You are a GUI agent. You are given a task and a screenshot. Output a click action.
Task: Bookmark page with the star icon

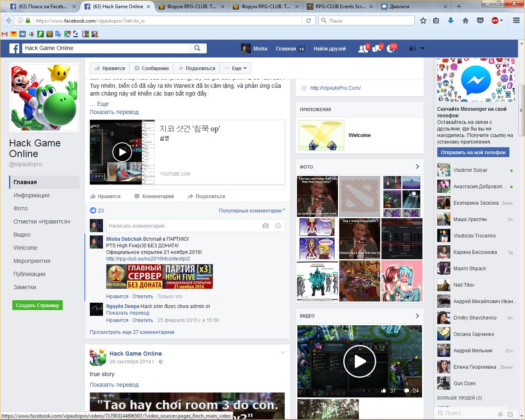pos(423,21)
